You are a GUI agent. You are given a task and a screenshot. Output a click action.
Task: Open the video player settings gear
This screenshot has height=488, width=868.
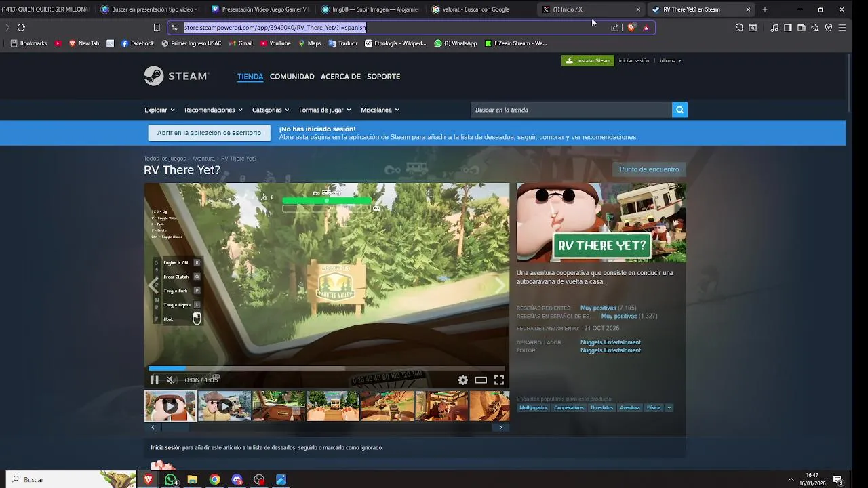[462, 380]
